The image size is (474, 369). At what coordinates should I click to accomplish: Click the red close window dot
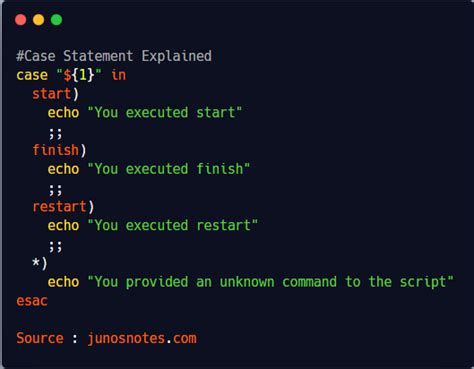tap(21, 20)
